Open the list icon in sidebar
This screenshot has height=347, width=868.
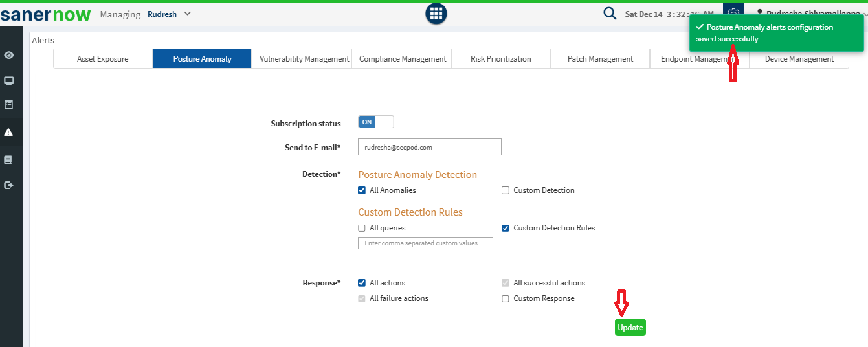tap(9, 104)
